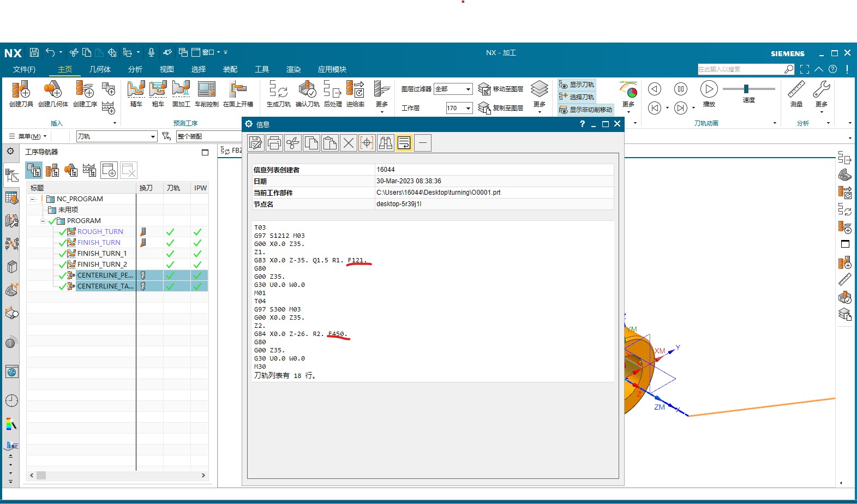
Task: Toggle fullscreen icon beside the search box
Action: coord(805,69)
